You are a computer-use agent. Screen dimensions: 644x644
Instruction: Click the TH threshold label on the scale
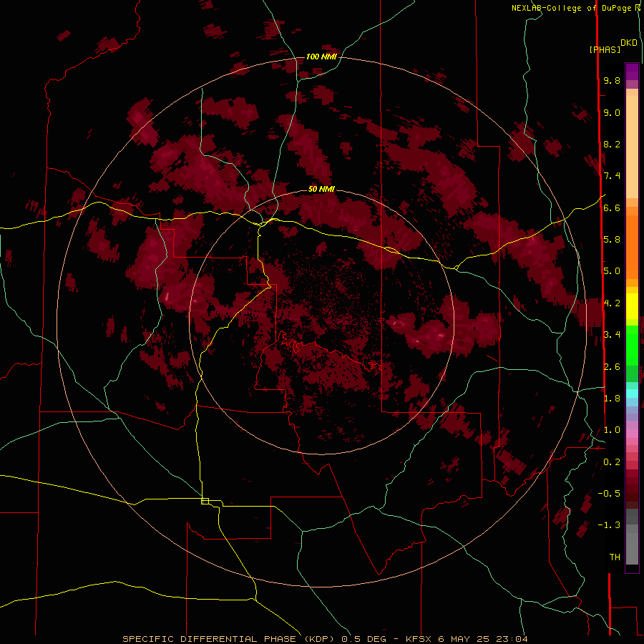tap(615, 557)
